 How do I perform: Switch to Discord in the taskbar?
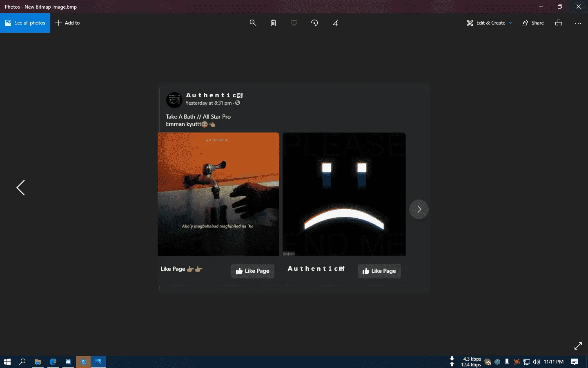pos(68,362)
